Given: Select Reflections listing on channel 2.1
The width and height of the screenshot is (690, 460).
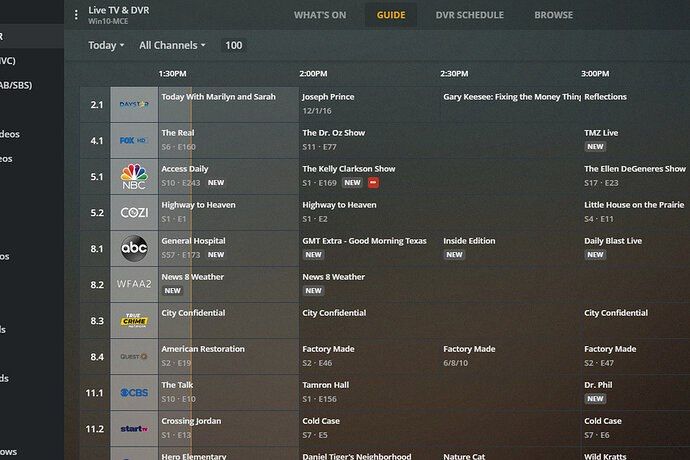Looking at the screenshot, I should (x=636, y=104).
